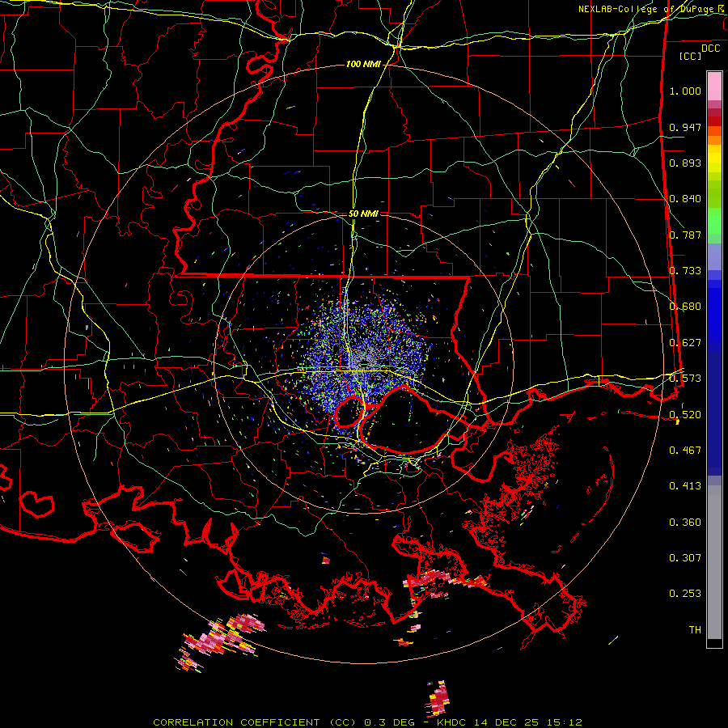
Task: Select the 0.627 scale value
Action: 685,343
